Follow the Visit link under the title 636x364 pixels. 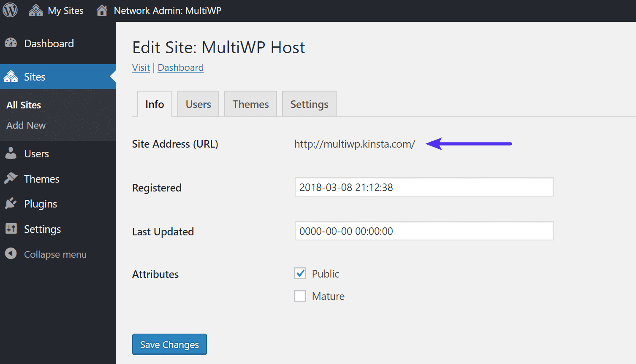point(141,67)
